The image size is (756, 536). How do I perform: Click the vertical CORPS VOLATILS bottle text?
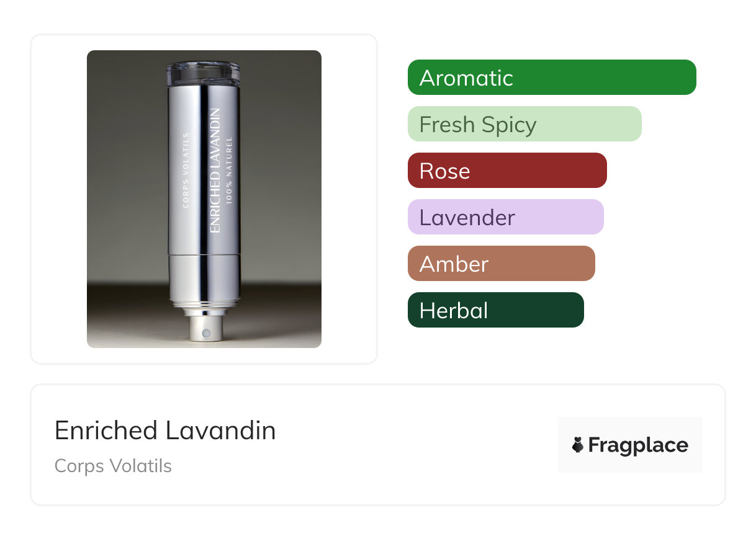click(x=186, y=171)
